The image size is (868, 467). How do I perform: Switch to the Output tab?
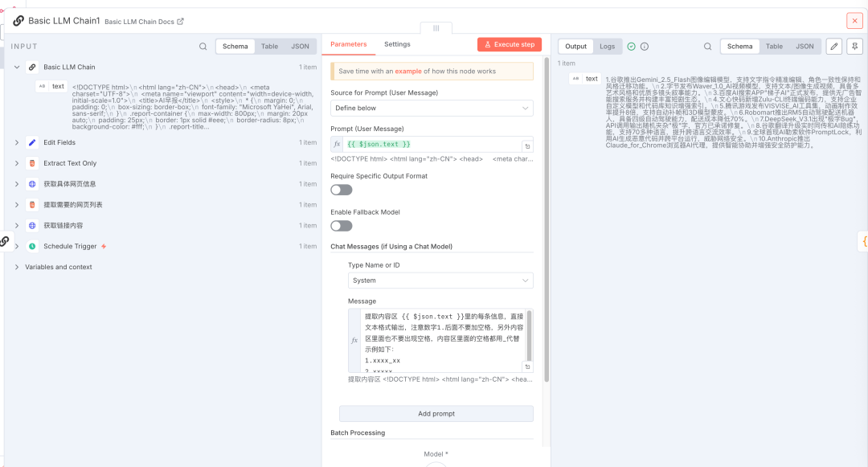tap(575, 47)
